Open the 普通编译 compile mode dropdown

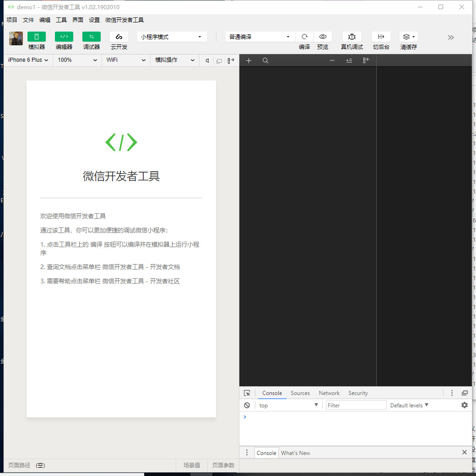click(x=260, y=37)
